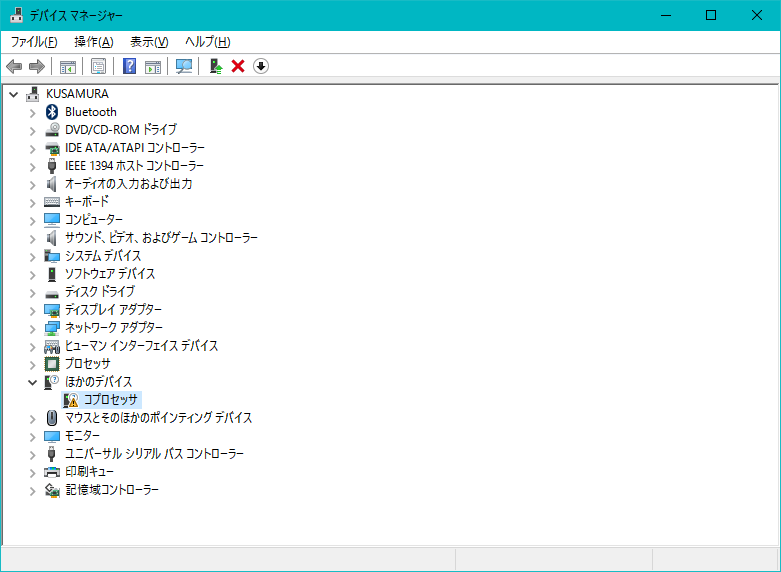781x572 pixels.
Task: Click the keyboard icon next to キーボード
Action: pos(52,202)
